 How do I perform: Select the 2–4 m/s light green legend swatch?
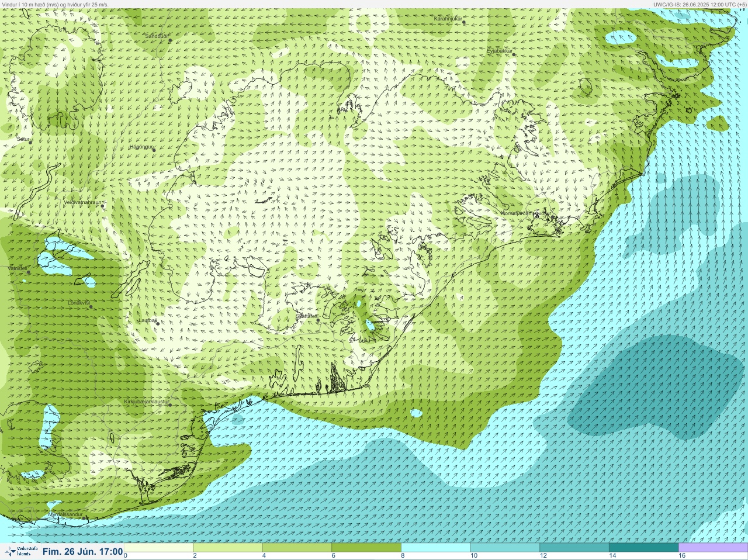[228, 548]
